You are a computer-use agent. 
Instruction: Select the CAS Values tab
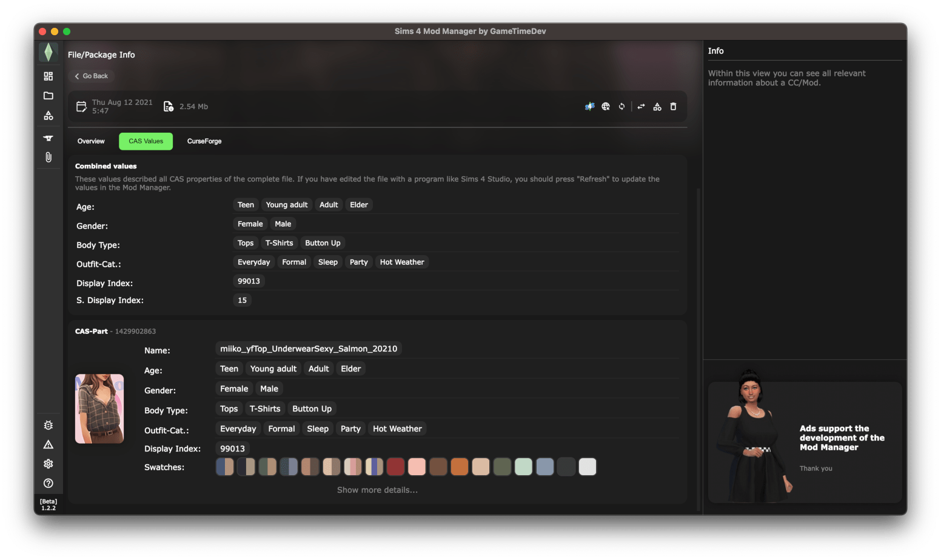tap(146, 141)
